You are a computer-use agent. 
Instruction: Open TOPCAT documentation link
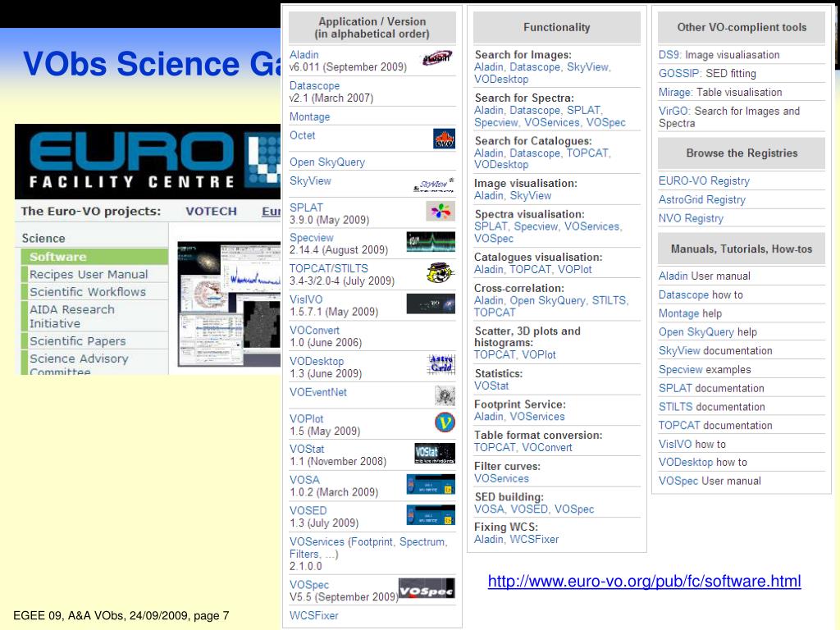[x=715, y=426]
